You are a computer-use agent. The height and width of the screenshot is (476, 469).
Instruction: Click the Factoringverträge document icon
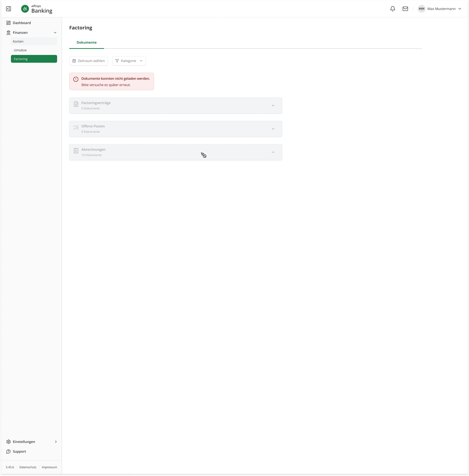click(76, 104)
